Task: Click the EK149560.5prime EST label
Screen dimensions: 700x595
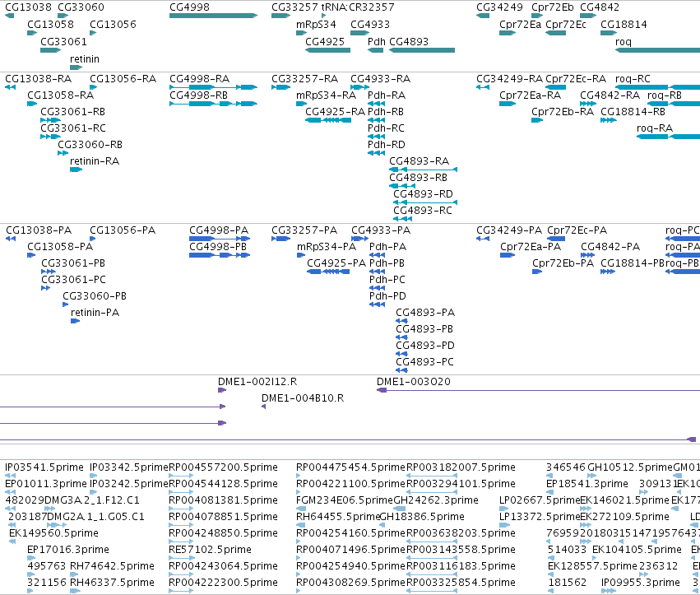Action: (53, 533)
